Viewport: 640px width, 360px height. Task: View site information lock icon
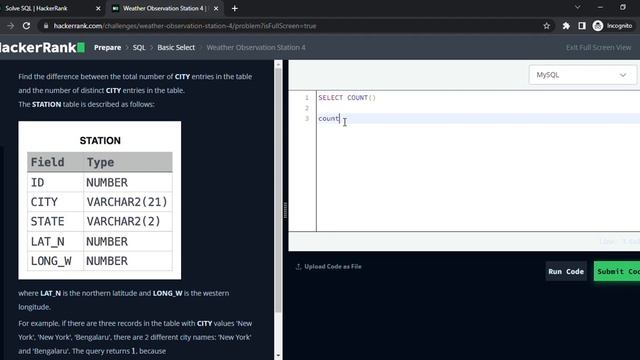(x=46, y=26)
